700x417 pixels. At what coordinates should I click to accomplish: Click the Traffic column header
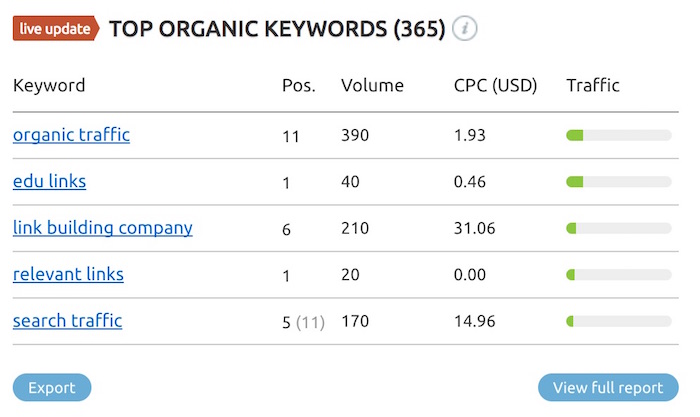click(x=593, y=85)
